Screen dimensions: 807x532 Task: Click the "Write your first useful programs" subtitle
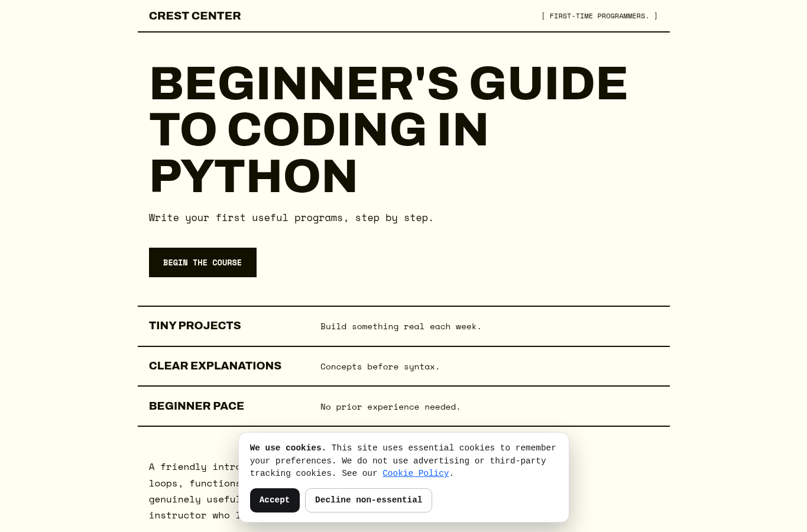[x=291, y=218]
